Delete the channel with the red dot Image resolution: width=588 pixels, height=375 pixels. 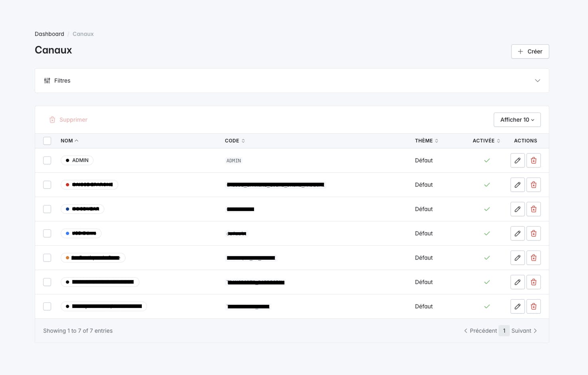(533, 185)
